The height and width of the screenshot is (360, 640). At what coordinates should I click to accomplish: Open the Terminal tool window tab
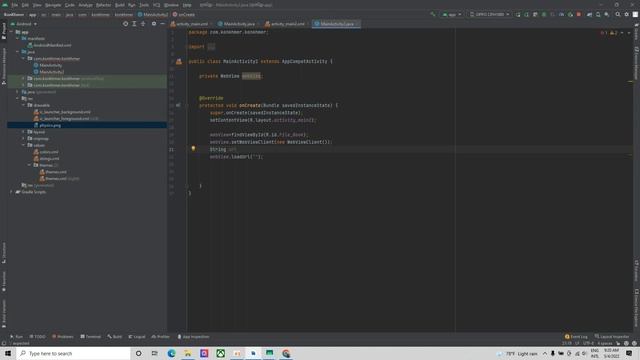point(91,337)
